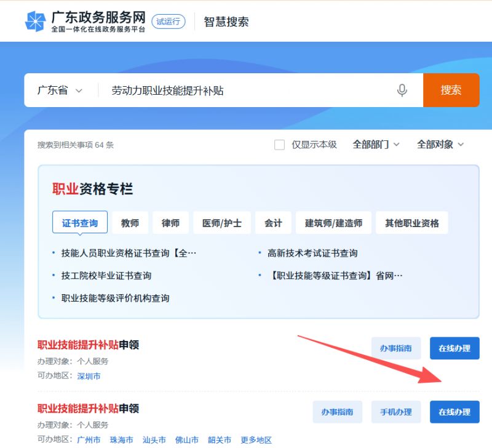492x448 pixels.
Task: Click the microphone voice search icon
Action: tap(402, 90)
